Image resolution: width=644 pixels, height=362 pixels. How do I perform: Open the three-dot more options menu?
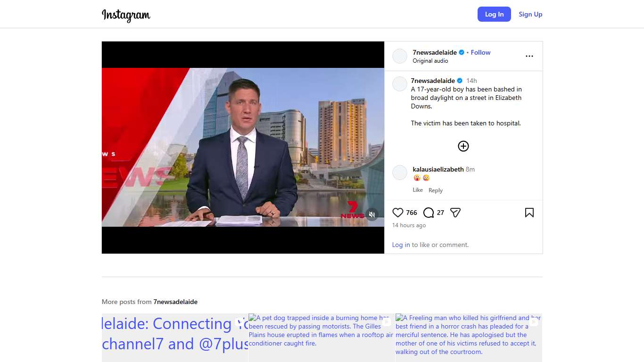[x=529, y=56]
